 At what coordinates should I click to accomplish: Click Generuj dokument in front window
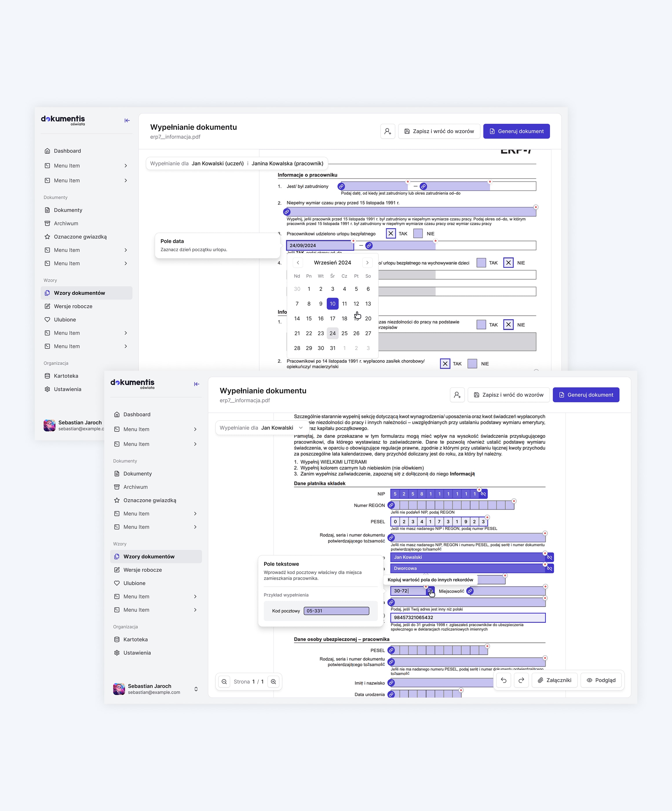coord(586,395)
